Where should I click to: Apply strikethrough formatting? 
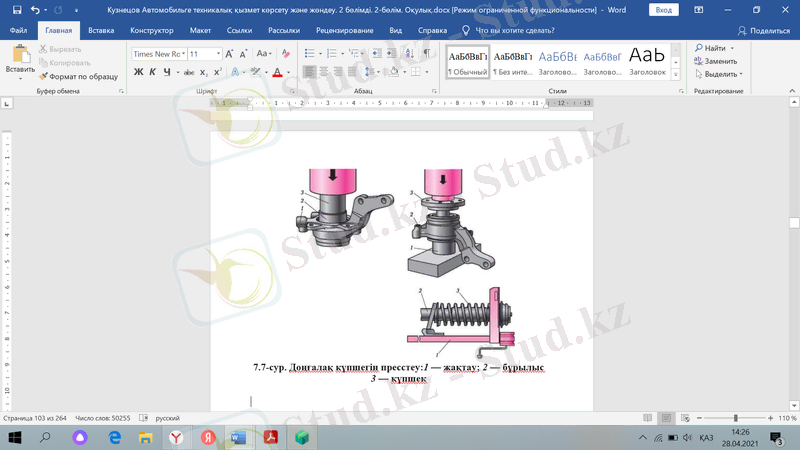point(189,72)
